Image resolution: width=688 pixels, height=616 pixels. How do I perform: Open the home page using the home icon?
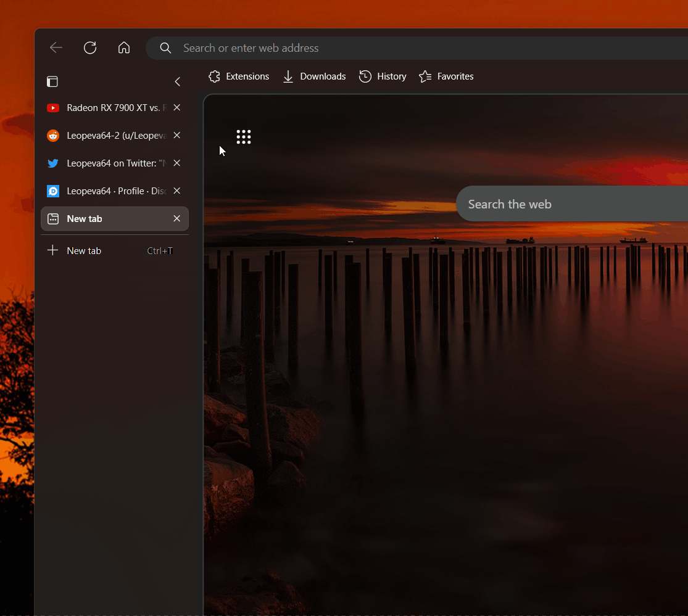click(x=124, y=47)
